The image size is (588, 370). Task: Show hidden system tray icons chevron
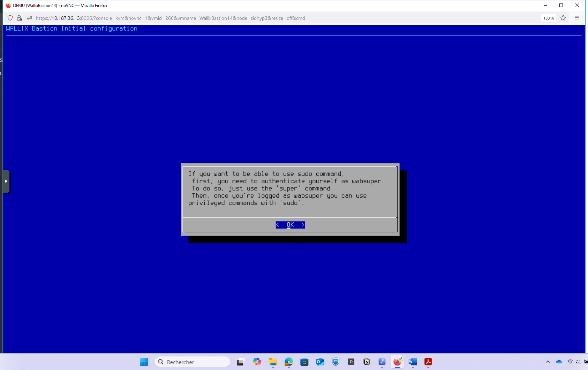[548, 362]
